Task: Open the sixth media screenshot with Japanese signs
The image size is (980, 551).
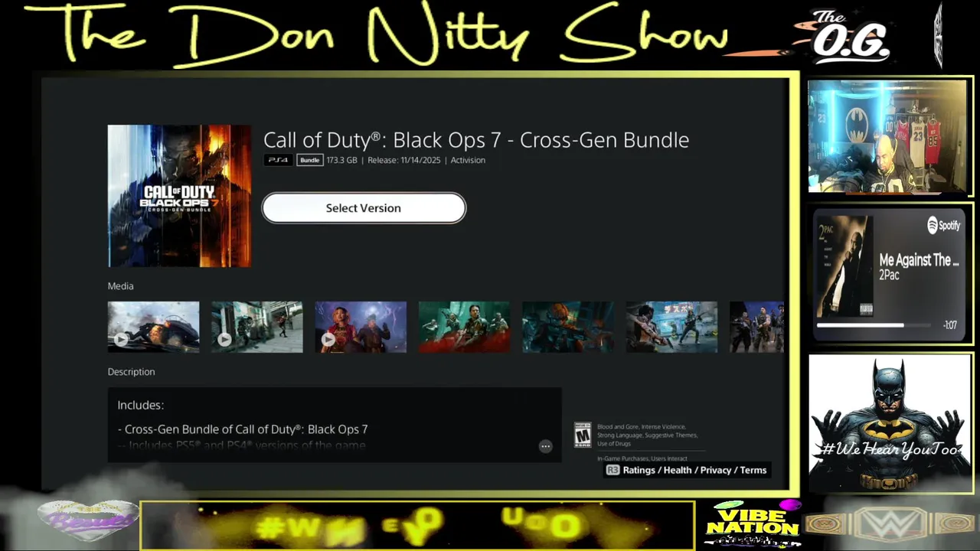Action: (672, 327)
